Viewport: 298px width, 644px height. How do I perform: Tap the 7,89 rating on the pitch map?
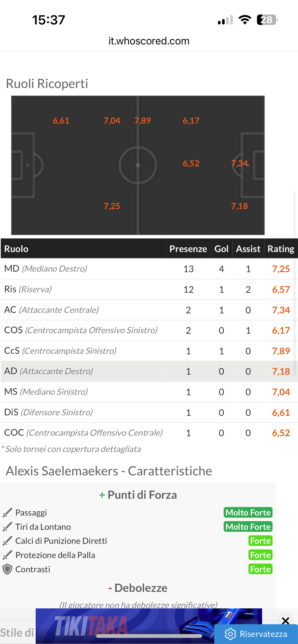(143, 121)
